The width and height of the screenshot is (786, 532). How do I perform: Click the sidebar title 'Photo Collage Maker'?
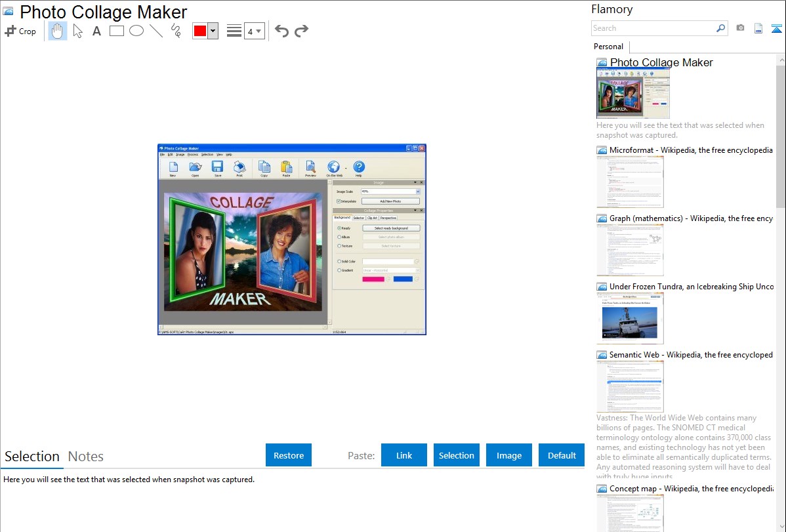[661, 62]
